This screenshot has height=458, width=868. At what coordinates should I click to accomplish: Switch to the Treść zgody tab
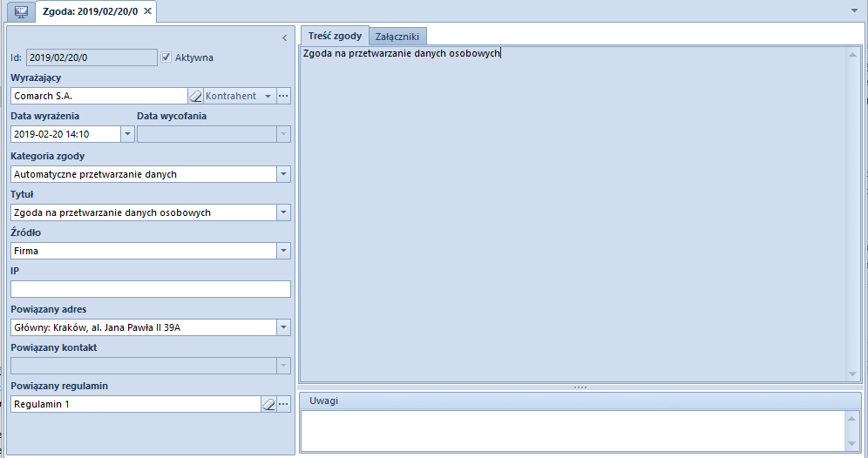click(x=335, y=36)
